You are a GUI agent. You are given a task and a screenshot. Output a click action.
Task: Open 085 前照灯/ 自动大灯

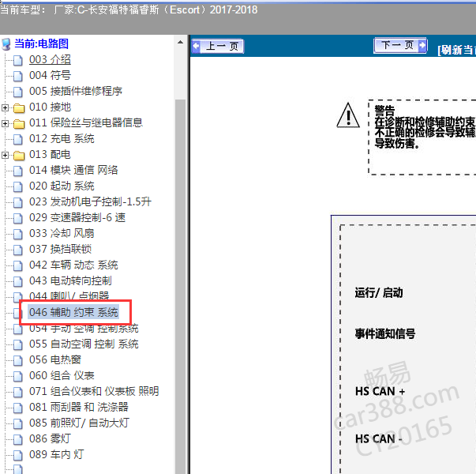(x=79, y=423)
